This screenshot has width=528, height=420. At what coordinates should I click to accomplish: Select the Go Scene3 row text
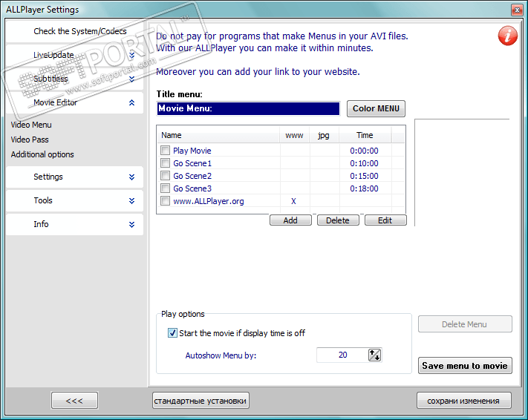[x=192, y=188]
